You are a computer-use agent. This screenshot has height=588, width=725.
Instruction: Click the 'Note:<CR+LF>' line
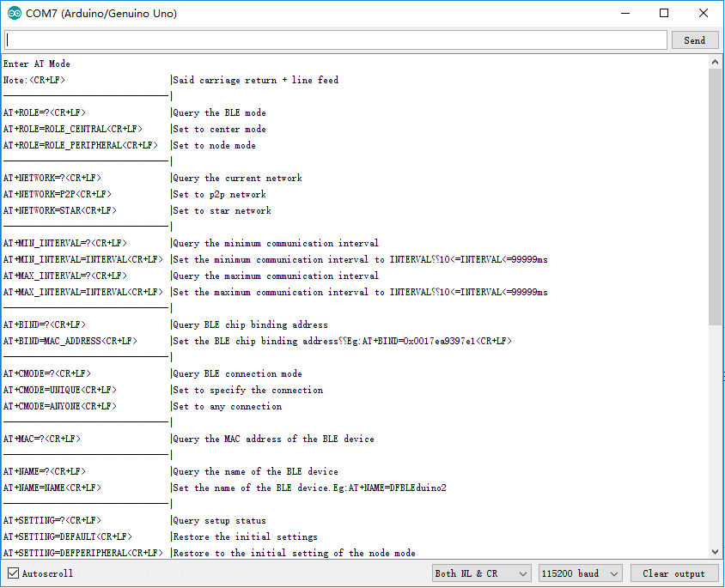click(x=34, y=80)
